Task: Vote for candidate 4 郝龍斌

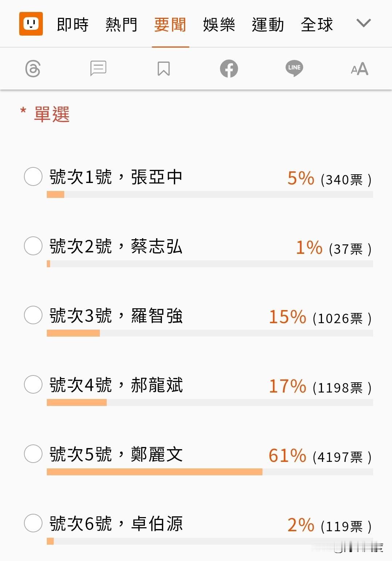Action: click(33, 384)
